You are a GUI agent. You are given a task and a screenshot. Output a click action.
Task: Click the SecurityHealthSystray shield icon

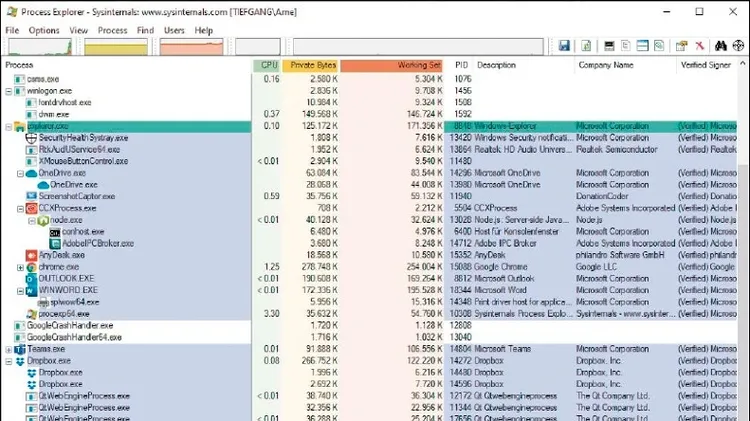coord(31,138)
